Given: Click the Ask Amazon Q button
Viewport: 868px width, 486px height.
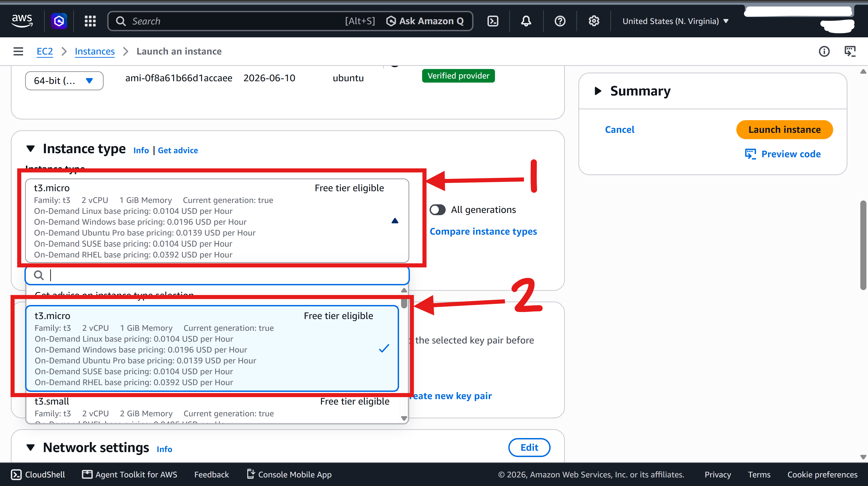Looking at the screenshot, I should pos(425,21).
